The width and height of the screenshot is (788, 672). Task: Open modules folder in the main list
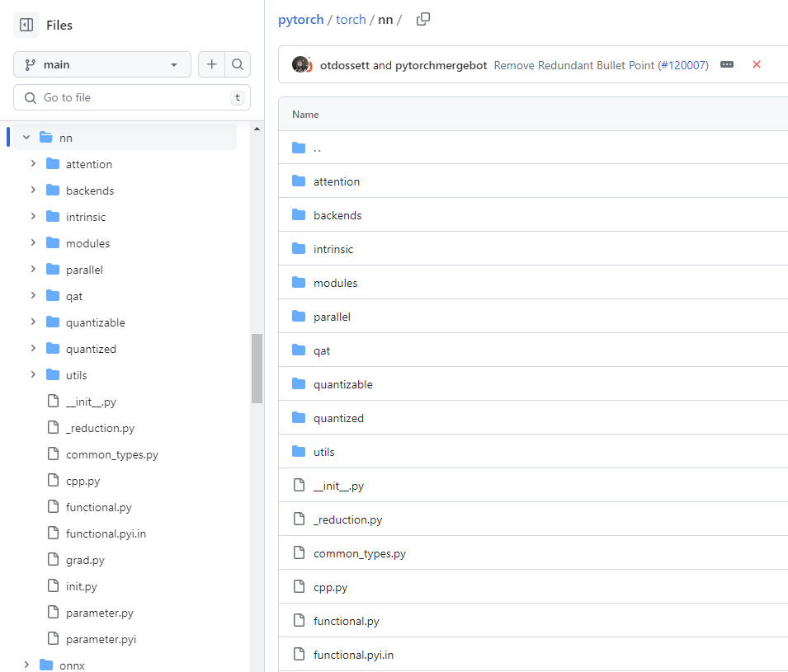click(x=335, y=283)
